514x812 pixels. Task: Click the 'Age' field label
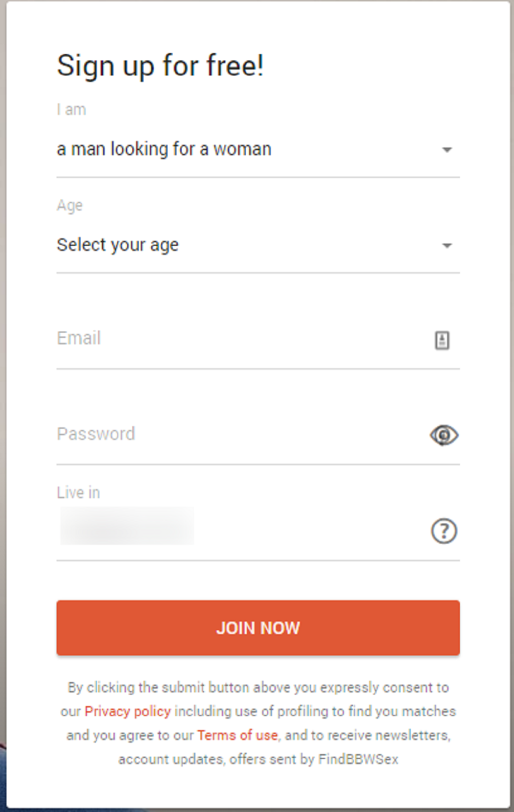point(70,205)
